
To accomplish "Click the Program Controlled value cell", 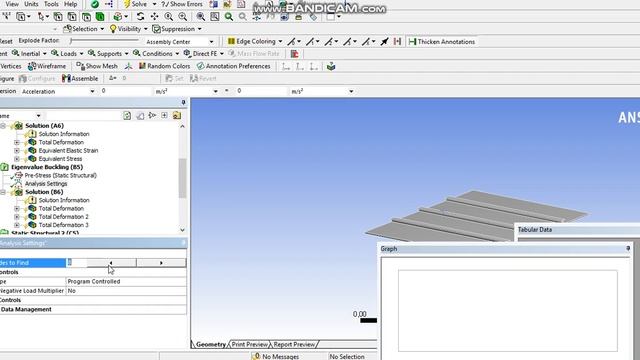I will 126,282.
